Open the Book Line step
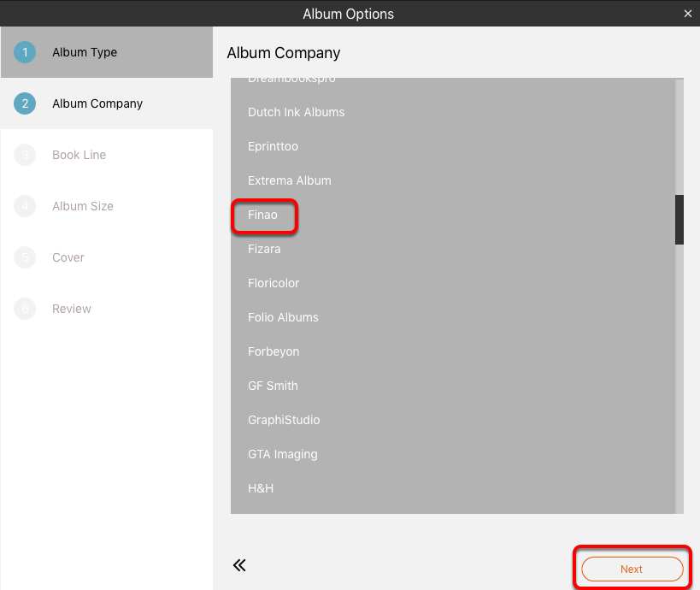Image resolution: width=700 pixels, height=590 pixels. coord(107,155)
